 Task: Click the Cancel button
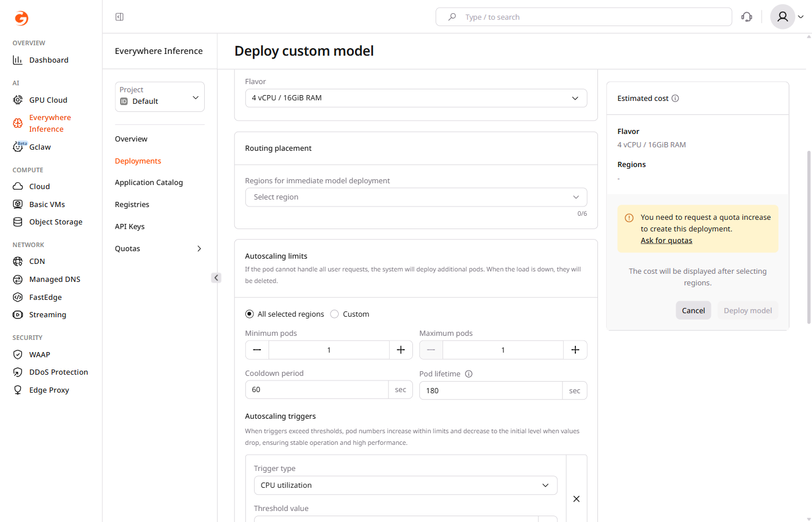(x=693, y=310)
